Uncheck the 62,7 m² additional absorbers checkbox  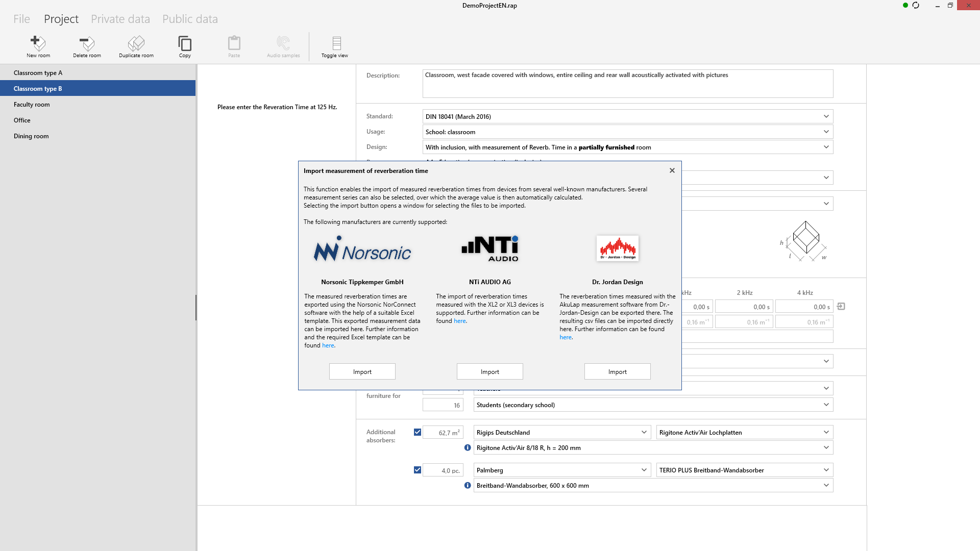point(418,432)
